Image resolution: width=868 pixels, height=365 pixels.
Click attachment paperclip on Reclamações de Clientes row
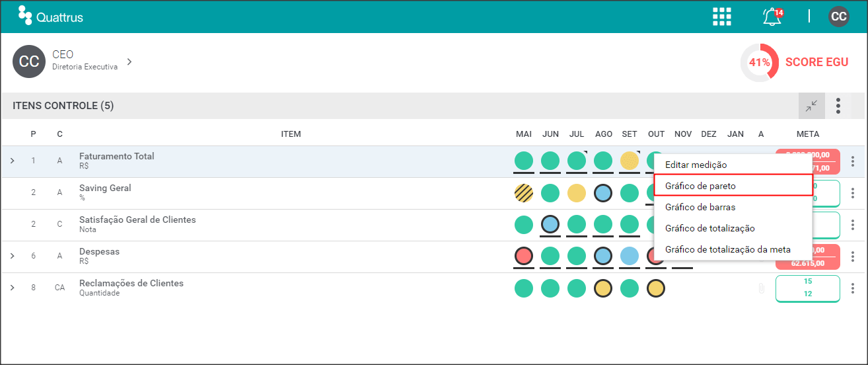pyautogui.click(x=761, y=288)
